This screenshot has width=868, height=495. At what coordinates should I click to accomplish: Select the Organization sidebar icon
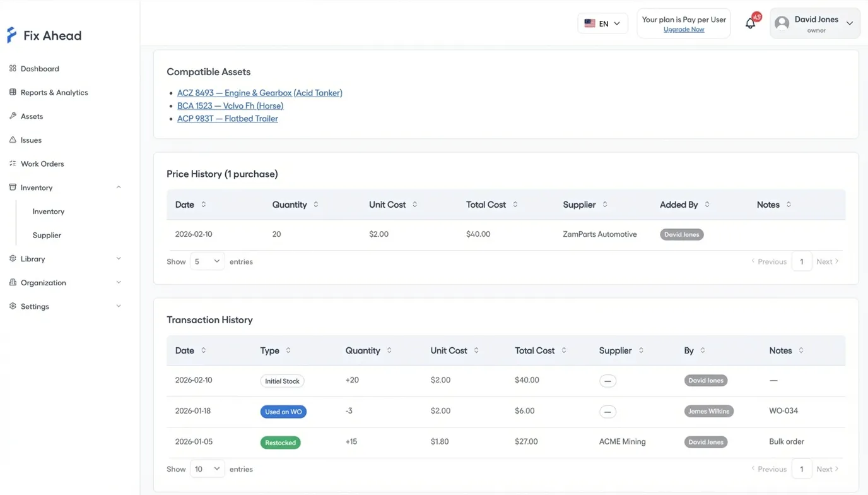(x=13, y=282)
